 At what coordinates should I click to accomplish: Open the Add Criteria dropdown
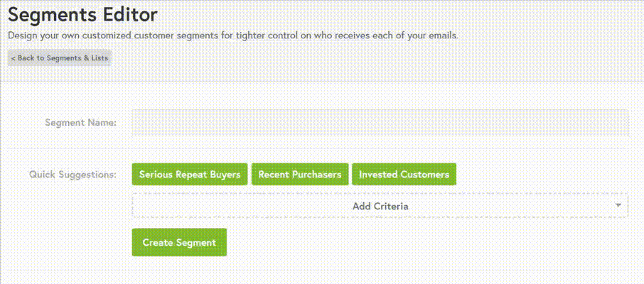(380, 206)
